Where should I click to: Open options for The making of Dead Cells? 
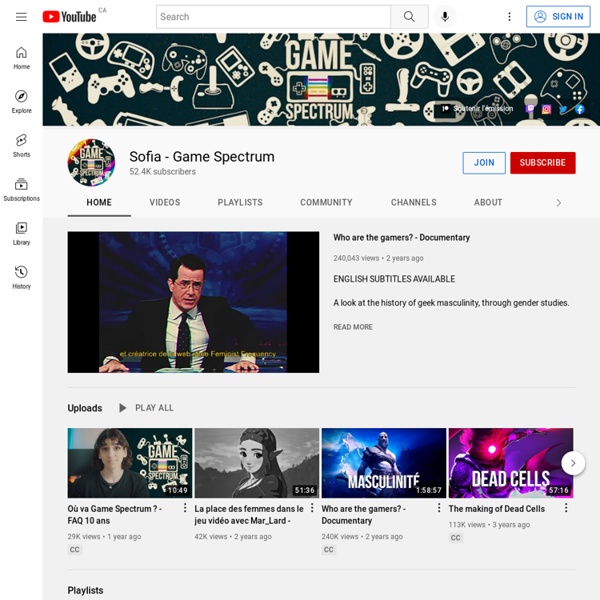(566, 508)
